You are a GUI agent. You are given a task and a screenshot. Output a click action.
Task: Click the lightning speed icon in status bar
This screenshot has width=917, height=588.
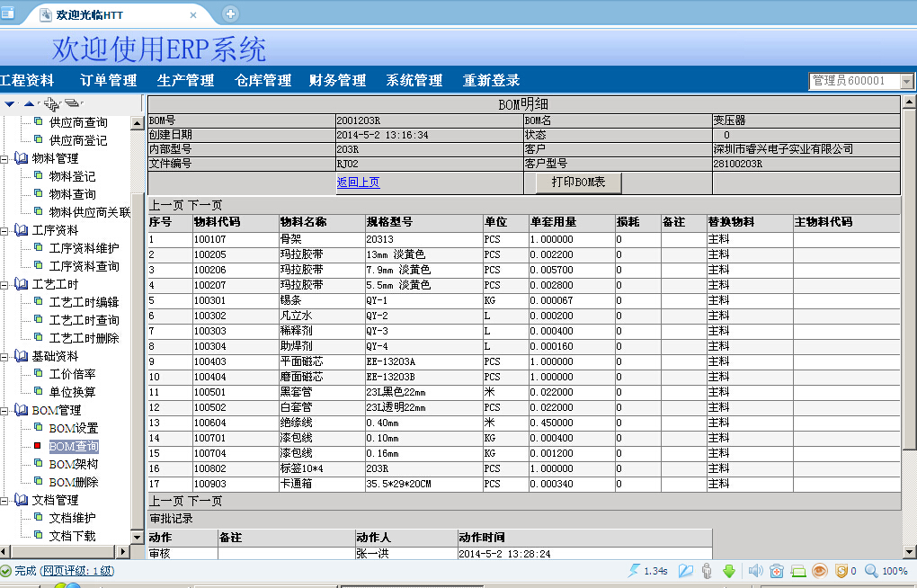point(636,571)
